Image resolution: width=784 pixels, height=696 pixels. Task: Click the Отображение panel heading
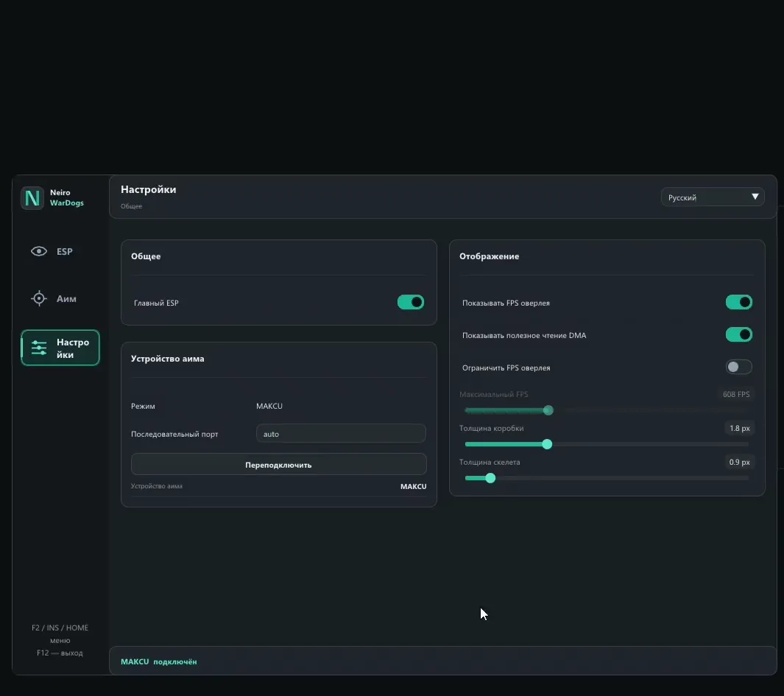(489, 256)
